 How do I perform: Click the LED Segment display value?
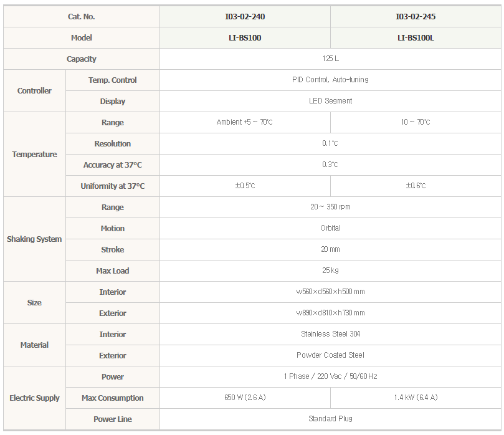pos(330,101)
